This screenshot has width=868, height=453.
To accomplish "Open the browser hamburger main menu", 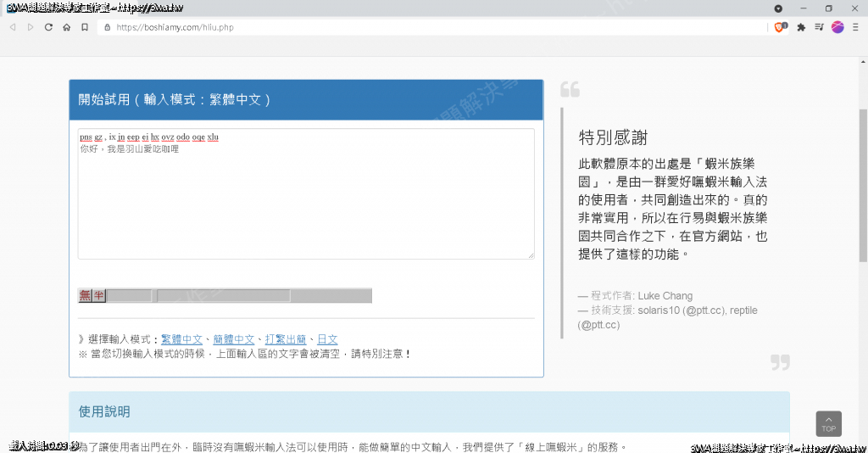I will [x=855, y=27].
